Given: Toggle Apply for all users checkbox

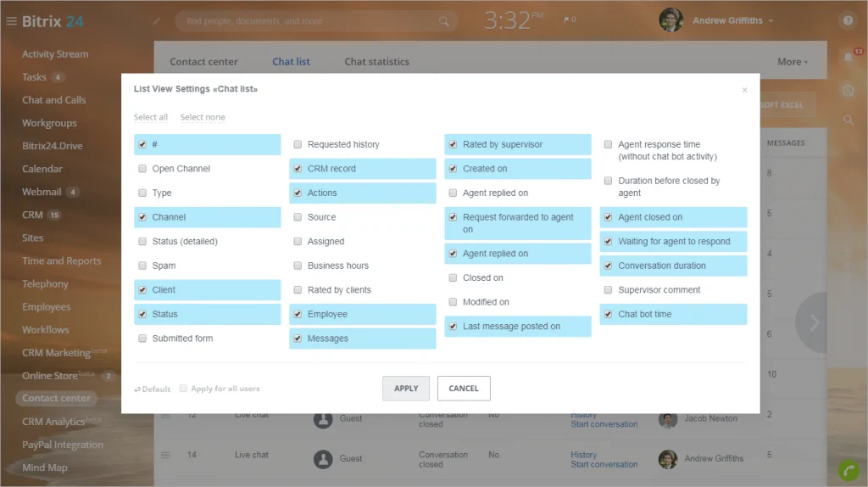Looking at the screenshot, I should 183,389.
